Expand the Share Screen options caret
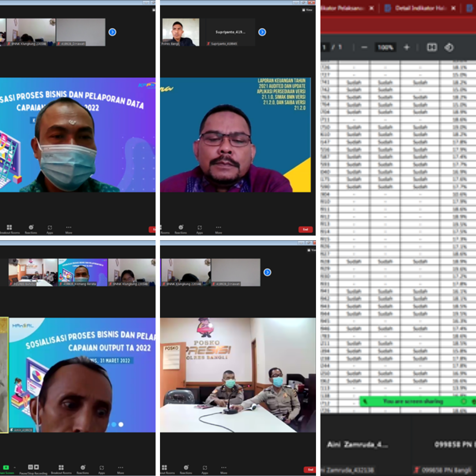The width and height of the screenshot is (476, 476). [15, 467]
